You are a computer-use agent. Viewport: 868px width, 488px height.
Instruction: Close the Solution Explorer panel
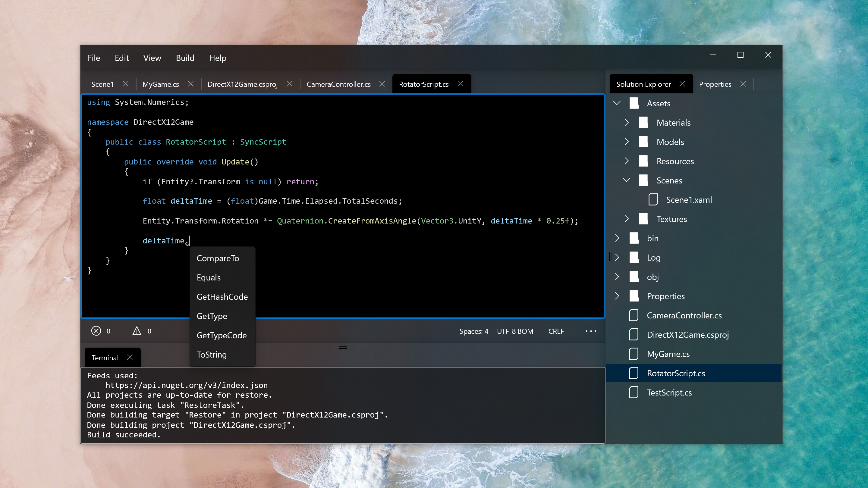[682, 84]
